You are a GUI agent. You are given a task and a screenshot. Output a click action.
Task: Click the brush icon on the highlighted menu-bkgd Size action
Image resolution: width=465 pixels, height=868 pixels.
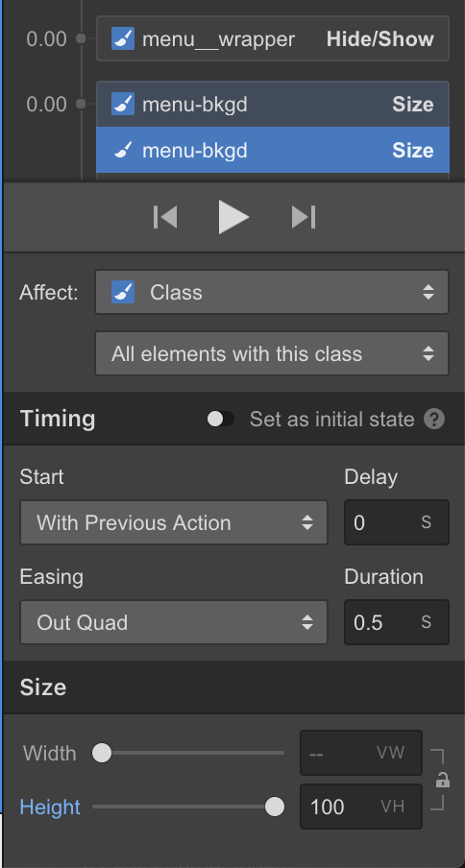point(123,150)
